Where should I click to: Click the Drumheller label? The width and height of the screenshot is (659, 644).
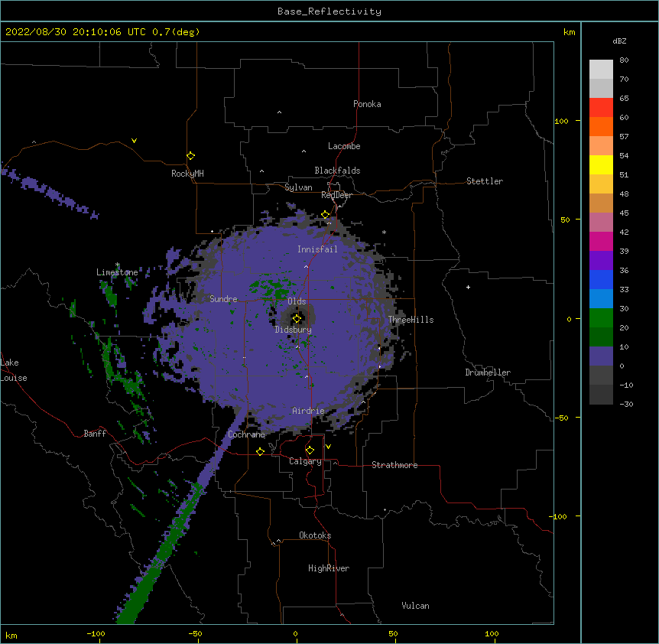(x=488, y=372)
